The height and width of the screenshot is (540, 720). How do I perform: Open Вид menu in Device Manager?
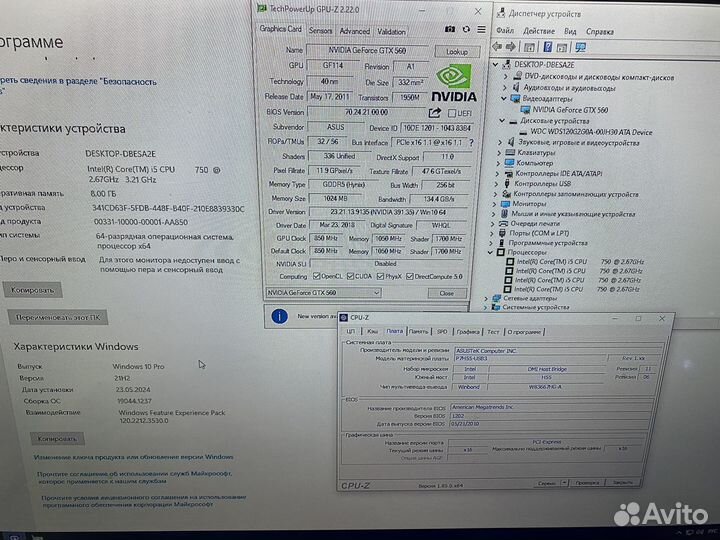tap(570, 31)
